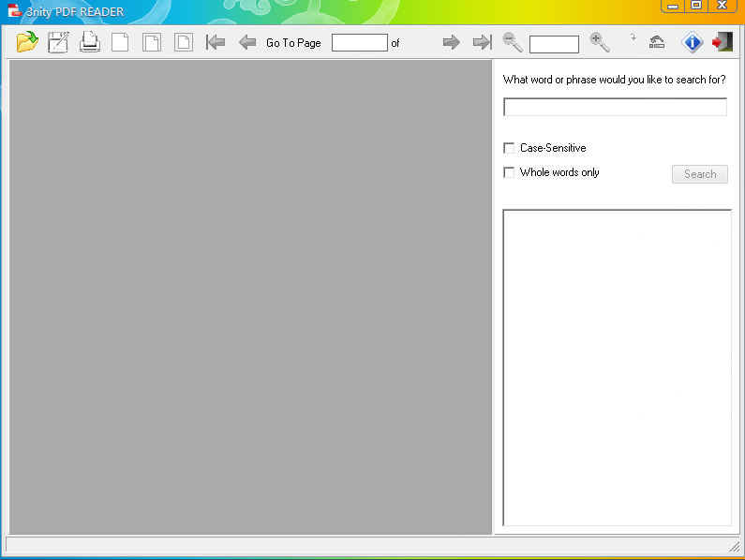Screen dimensions: 745x560
Task: Click the small rotate arrow icon
Action: pos(633,37)
